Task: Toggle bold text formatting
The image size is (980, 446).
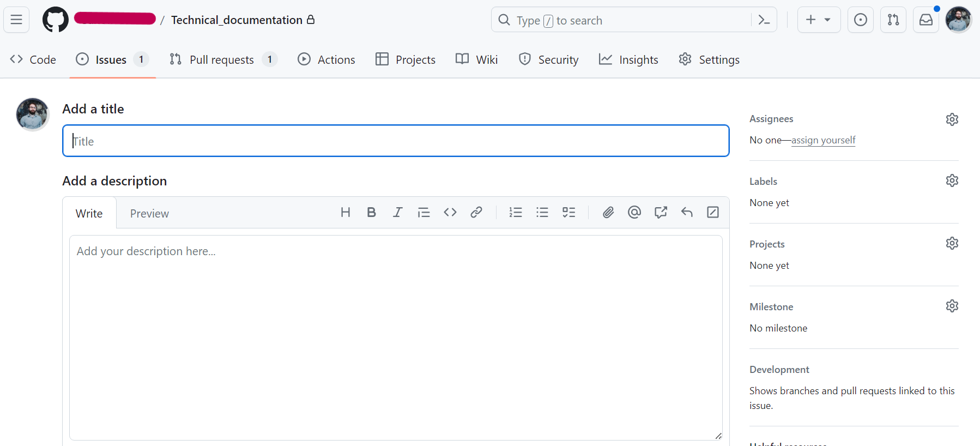Action: tap(371, 213)
